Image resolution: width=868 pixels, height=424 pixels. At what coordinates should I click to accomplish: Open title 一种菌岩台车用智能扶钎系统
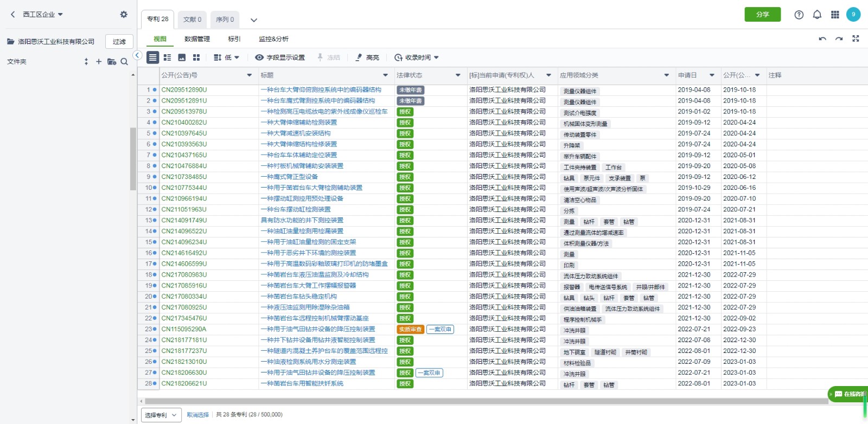click(x=302, y=384)
